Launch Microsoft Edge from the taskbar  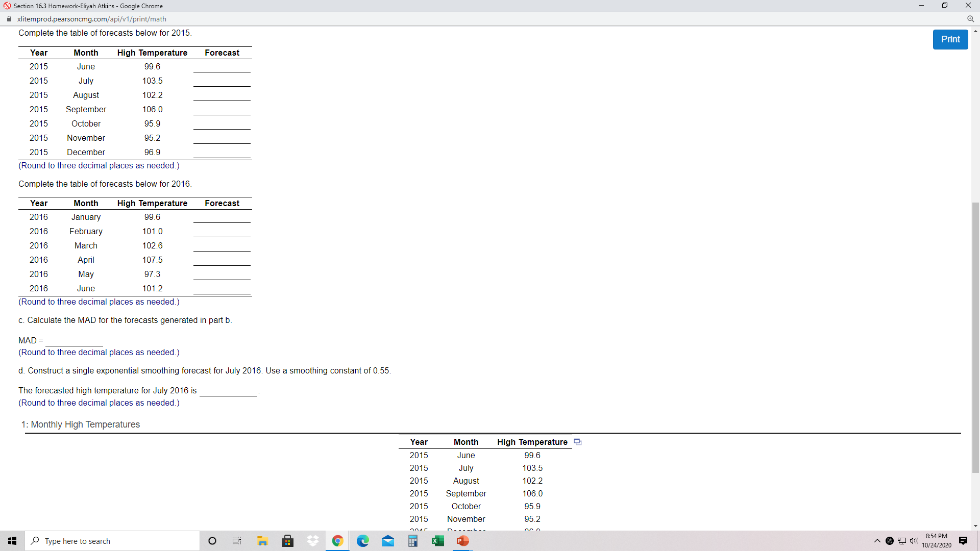362,541
